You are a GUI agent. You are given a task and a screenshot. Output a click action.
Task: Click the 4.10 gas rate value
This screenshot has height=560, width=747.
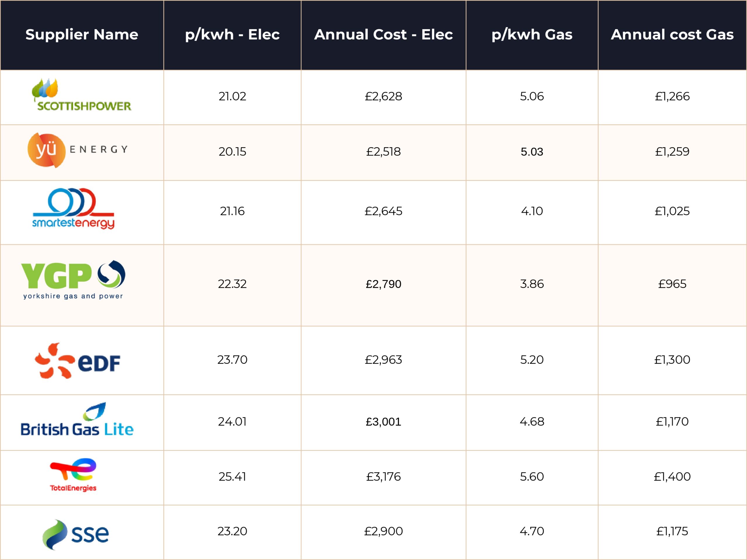(x=532, y=211)
